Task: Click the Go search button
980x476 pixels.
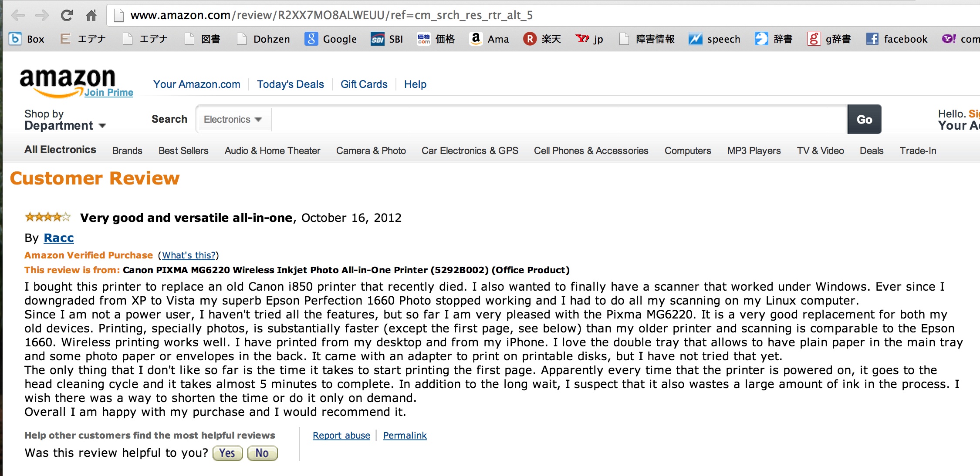Action: pos(864,119)
